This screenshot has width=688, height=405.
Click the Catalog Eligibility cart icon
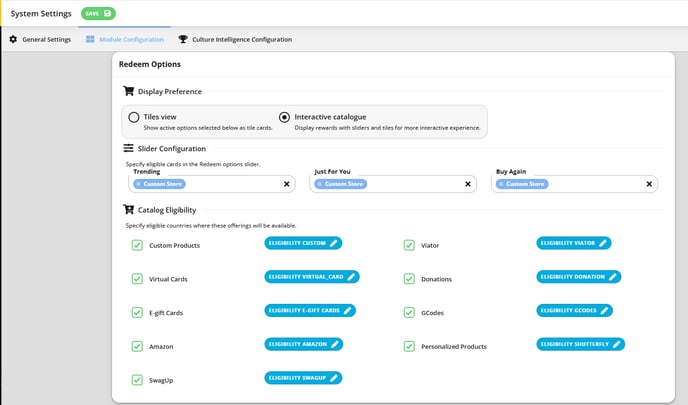[129, 209]
